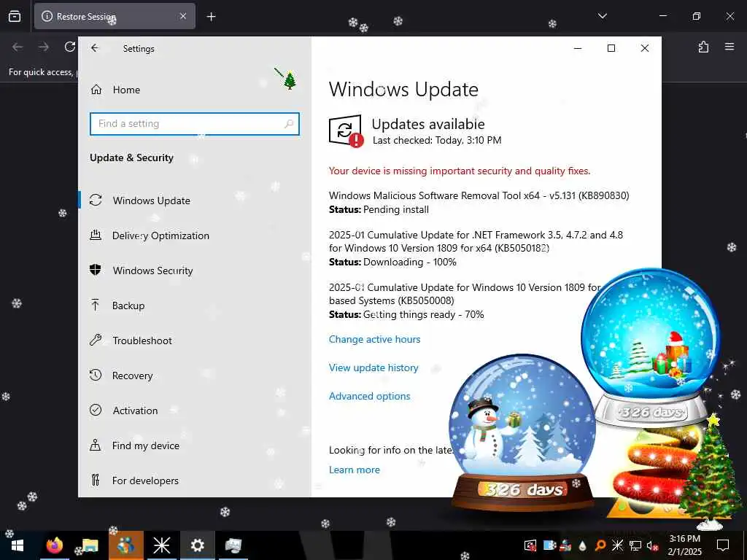Image resolution: width=747 pixels, height=560 pixels.
Task: Click the Learn more link
Action: point(354,470)
